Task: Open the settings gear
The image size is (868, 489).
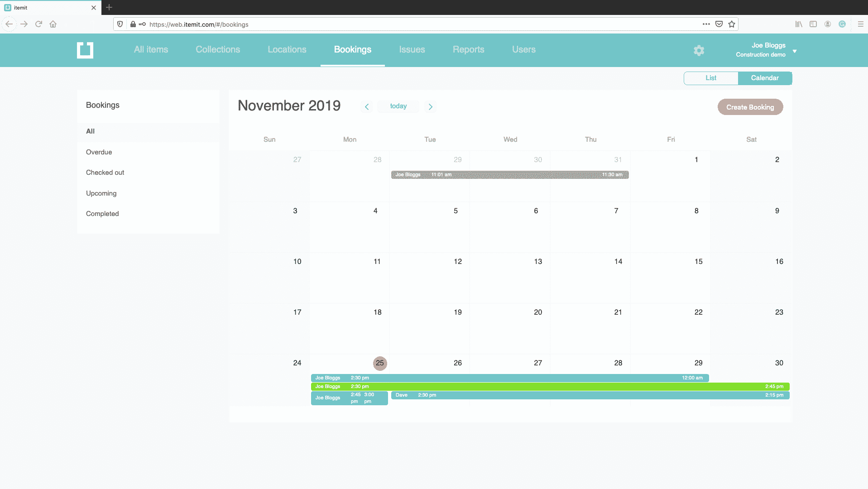Action: [x=699, y=50]
